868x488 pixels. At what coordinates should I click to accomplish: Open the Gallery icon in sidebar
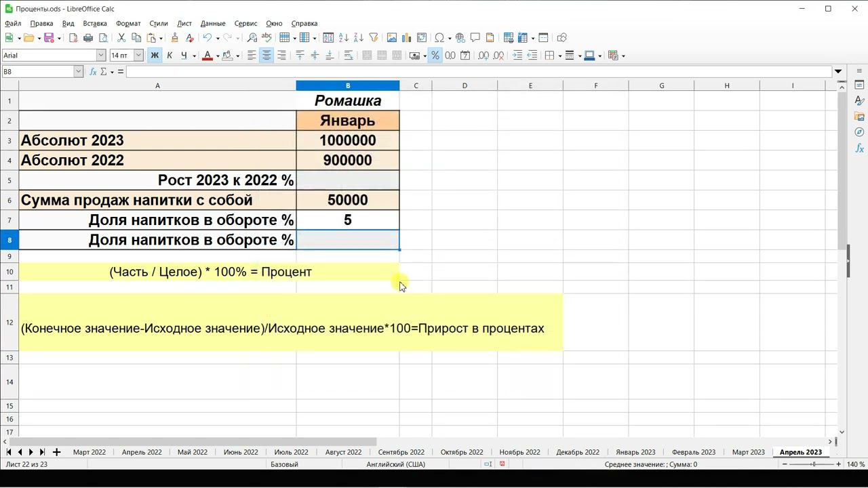click(859, 117)
